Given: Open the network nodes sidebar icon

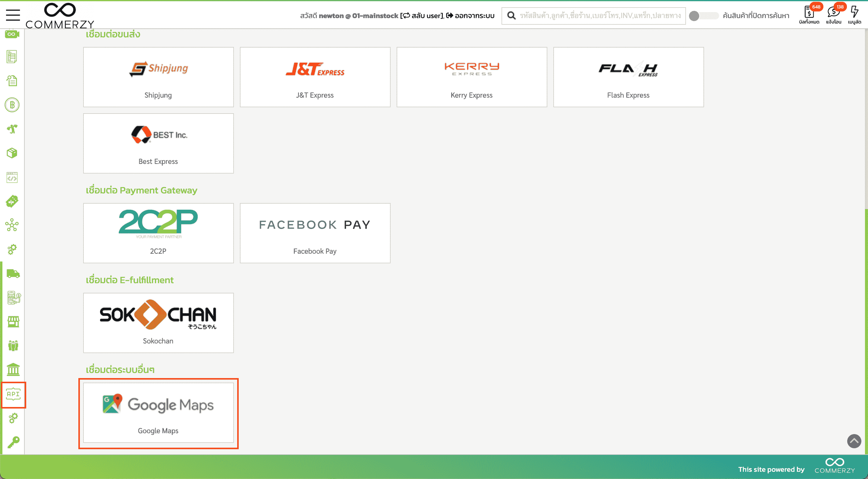Looking at the screenshot, I should pyautogui.click(x=12, y=225).
